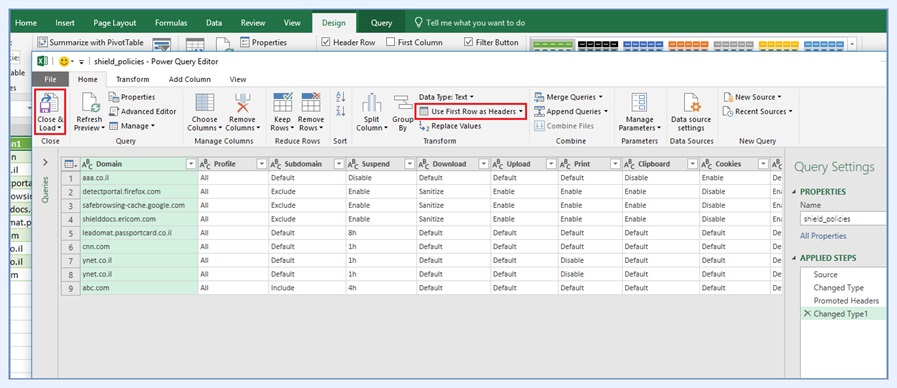Sort descending with the Z-A icon

tap(341, 110)
